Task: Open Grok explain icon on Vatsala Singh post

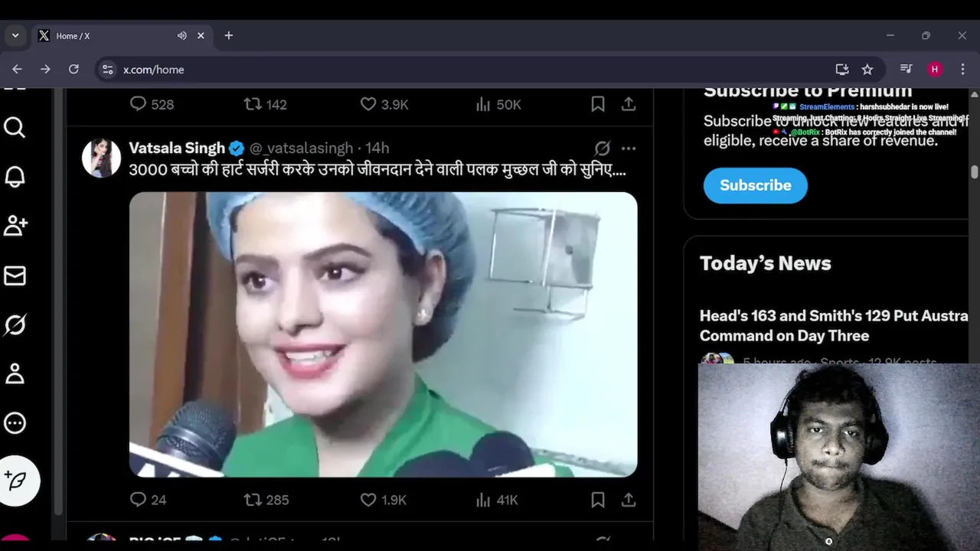Action: pyautogui.click(x=603, y=148)
